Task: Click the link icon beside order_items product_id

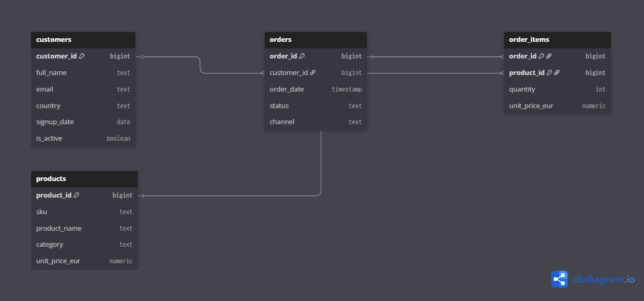Action: [557, 72]
